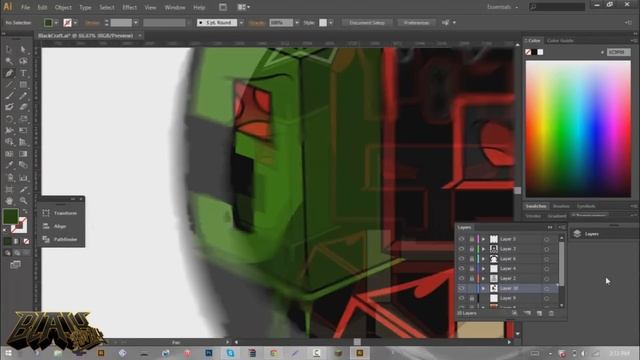The height and width of the screenshot is (360, 640).
Task: Select the Pen tool
Action: pos(9,73)
